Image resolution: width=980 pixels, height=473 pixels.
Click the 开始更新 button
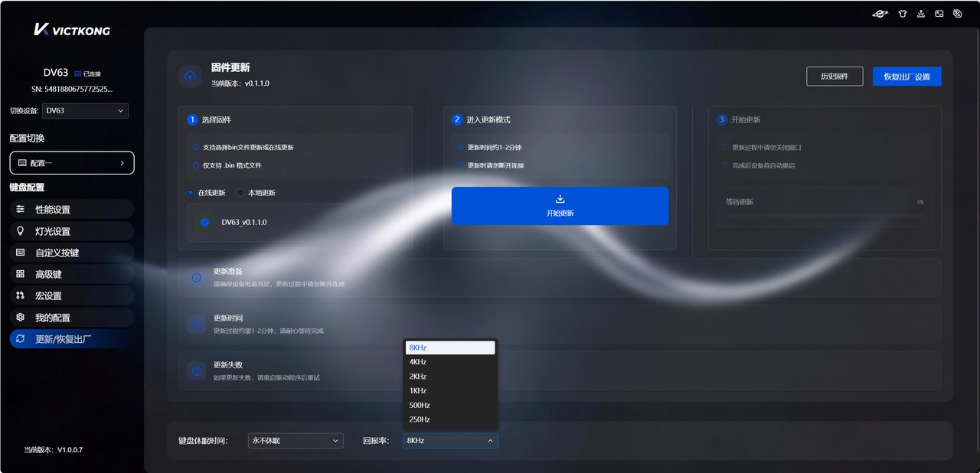tap(560, 206)
